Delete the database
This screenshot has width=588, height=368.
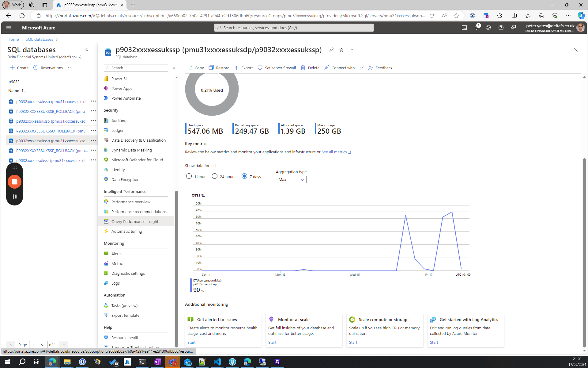310,68
